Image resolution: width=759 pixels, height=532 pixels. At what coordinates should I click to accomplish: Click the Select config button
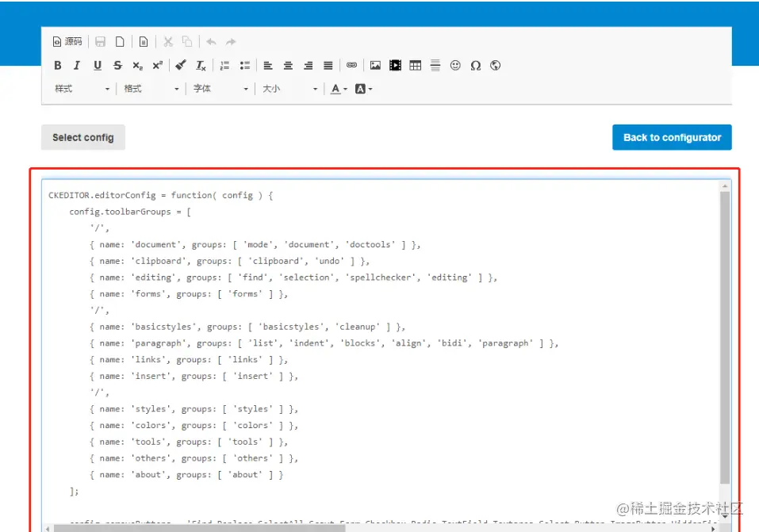pyautogui.click(x=83, y=137)
